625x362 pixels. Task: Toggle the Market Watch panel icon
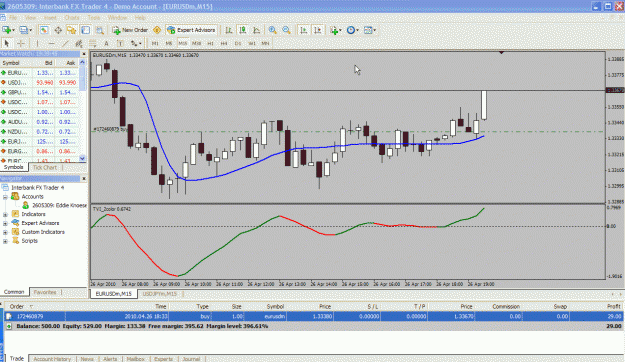[44, 30]
